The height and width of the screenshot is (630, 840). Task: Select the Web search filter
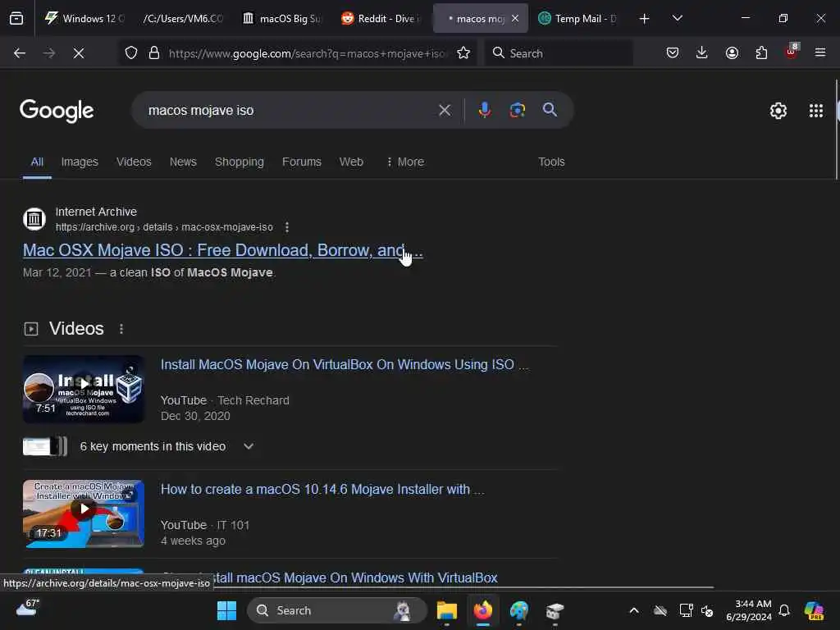351,162
